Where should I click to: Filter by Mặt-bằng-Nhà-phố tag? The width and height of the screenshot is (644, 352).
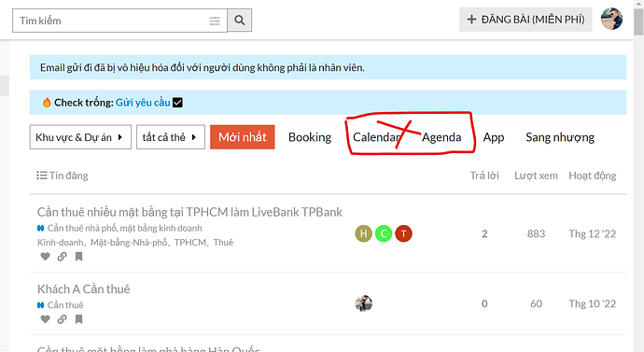click(x=129, y=243)
